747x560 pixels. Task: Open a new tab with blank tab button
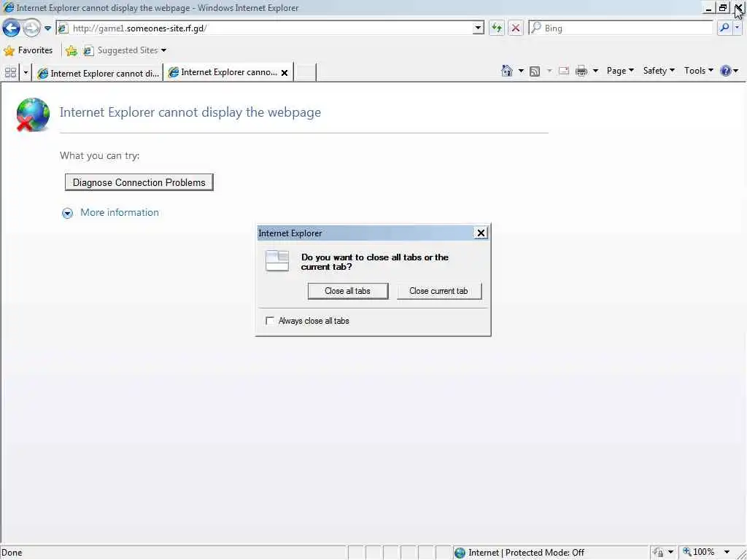pyautogui.click(x=305, y=72)
